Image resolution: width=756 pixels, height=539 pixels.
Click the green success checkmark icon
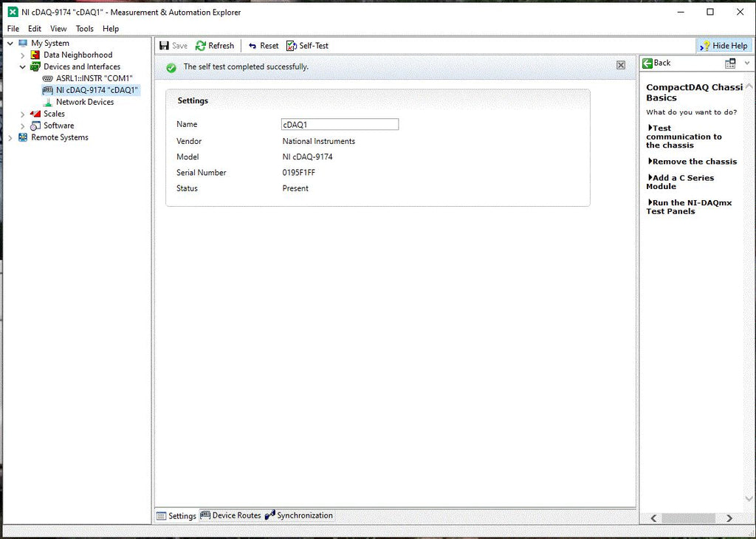(171, 67)
